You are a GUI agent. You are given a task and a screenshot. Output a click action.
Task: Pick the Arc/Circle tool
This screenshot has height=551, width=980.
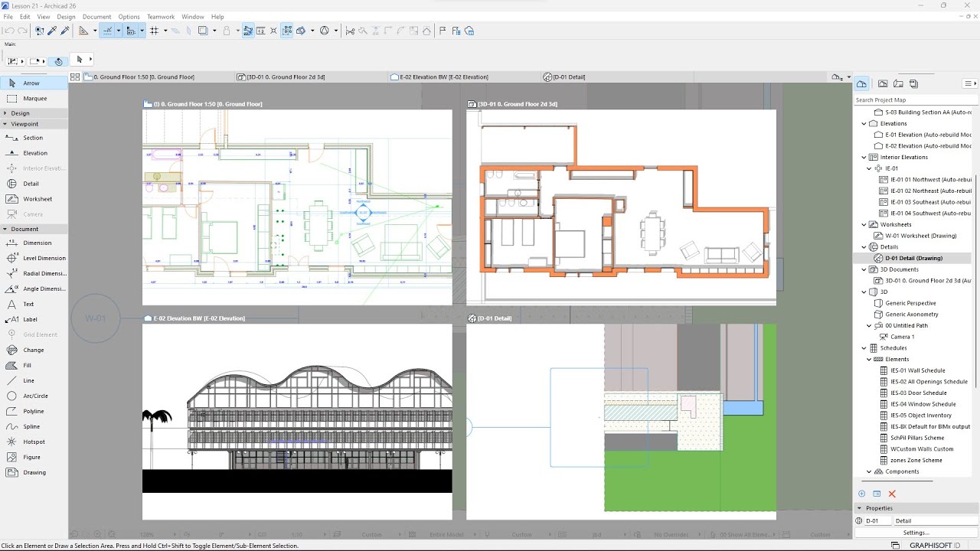pyautogui.click(x=34, y=396)
